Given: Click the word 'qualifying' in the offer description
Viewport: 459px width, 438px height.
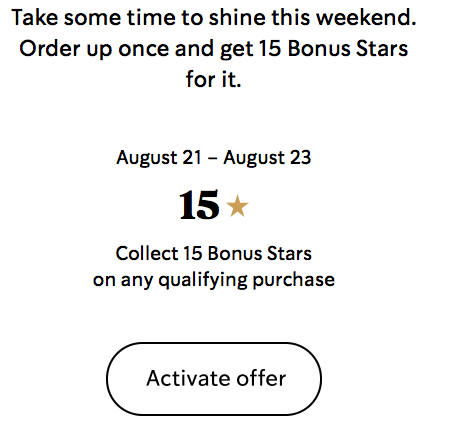Looking at the screenshot, I should 203,281.
